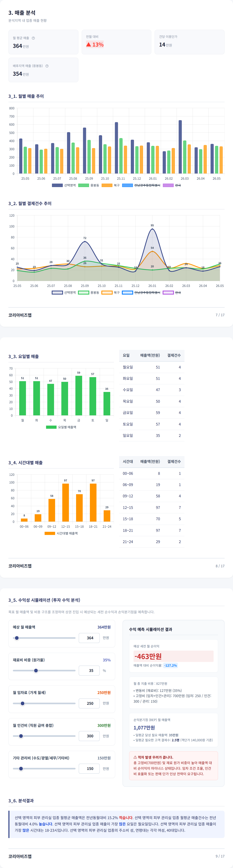Image resolution: width=233 pixels, height=868 pixels.
Task: Click help icon beside 월 평균 매출
Action: (x=33, y=38)
